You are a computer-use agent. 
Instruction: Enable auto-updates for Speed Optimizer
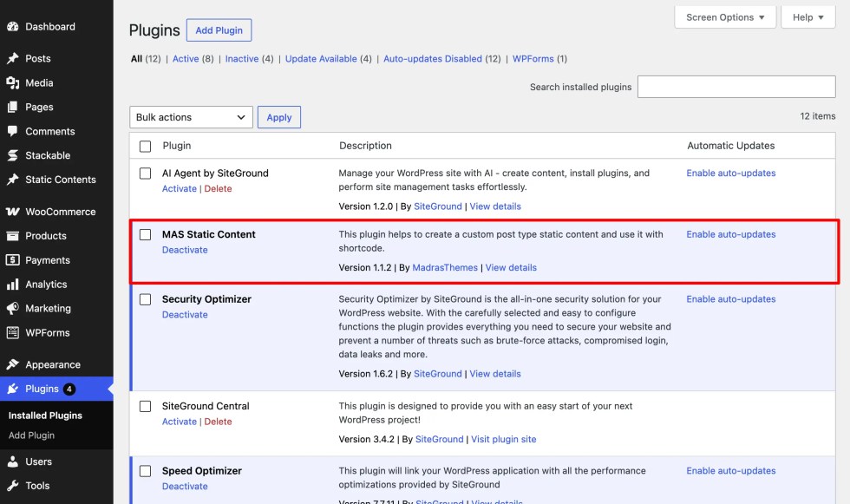[730, 470]
